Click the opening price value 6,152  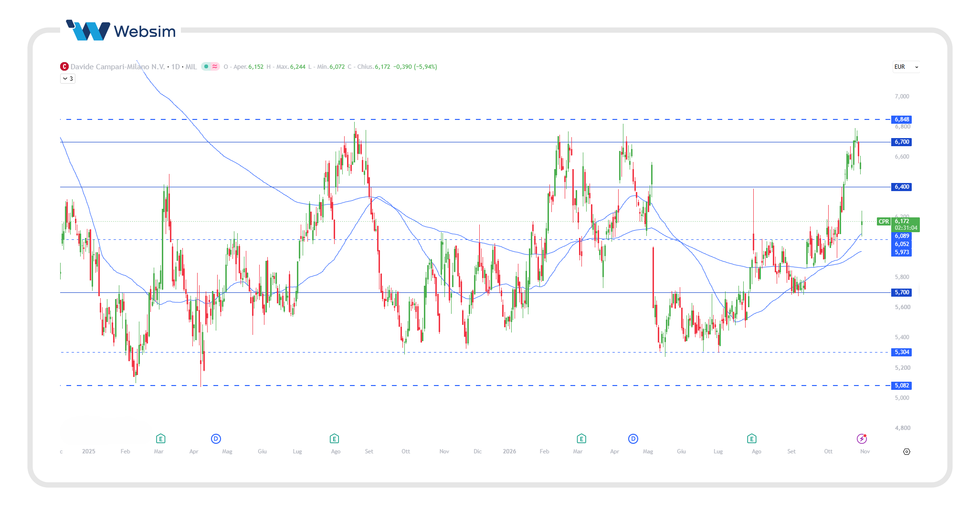tap(256, 67)
